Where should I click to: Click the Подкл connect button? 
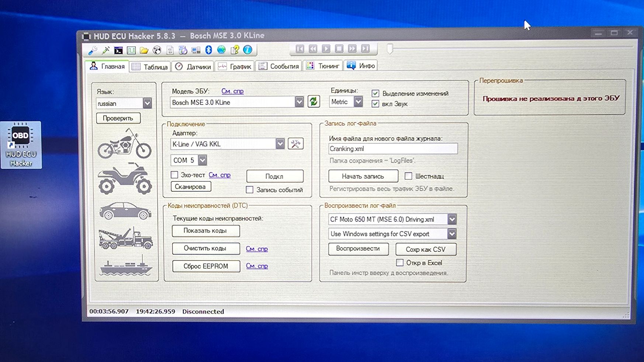[275, 176]
